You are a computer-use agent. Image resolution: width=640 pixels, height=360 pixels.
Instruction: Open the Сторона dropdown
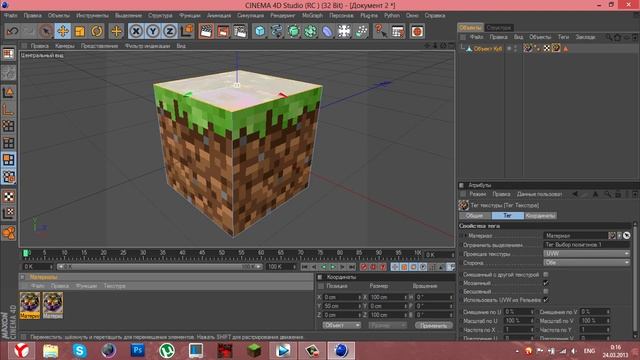[x=587, y=262]
